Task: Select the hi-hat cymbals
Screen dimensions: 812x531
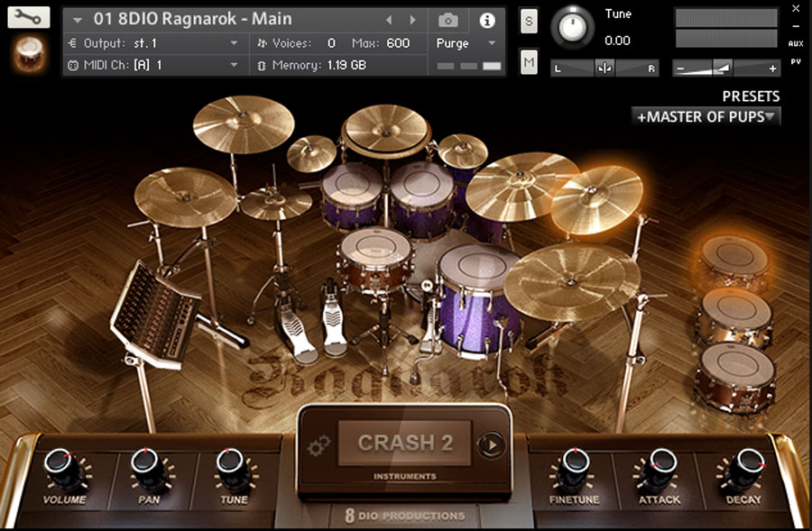Action: coord(276,203)
